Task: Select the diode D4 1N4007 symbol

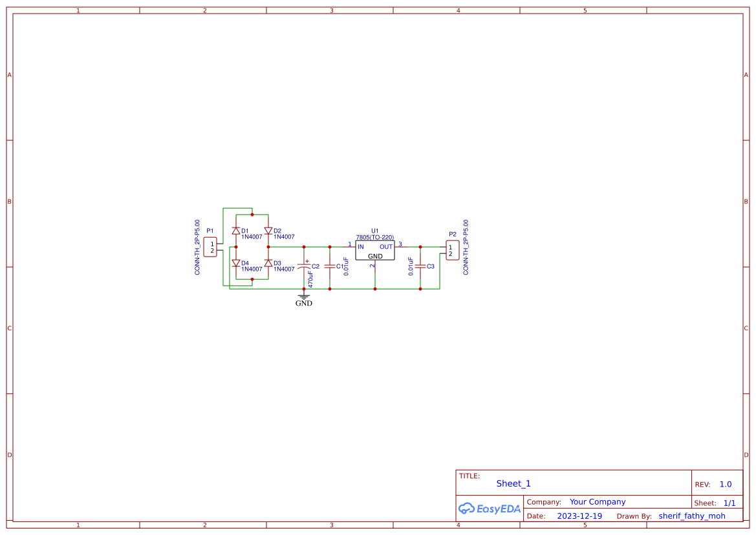Action: click(236, 264)
